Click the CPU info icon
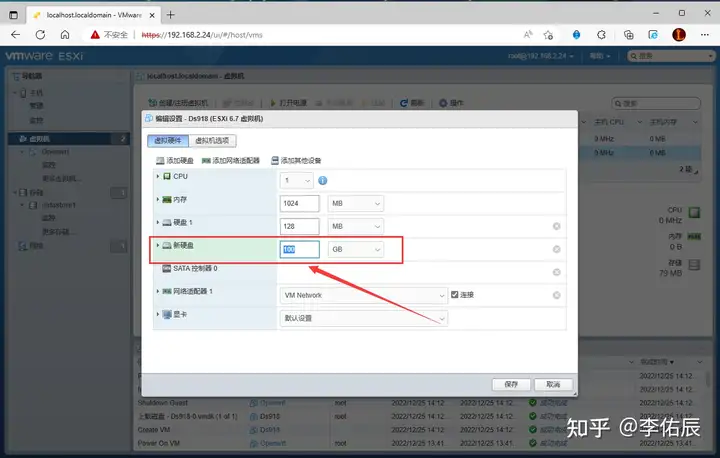 [x=323, y=181]
